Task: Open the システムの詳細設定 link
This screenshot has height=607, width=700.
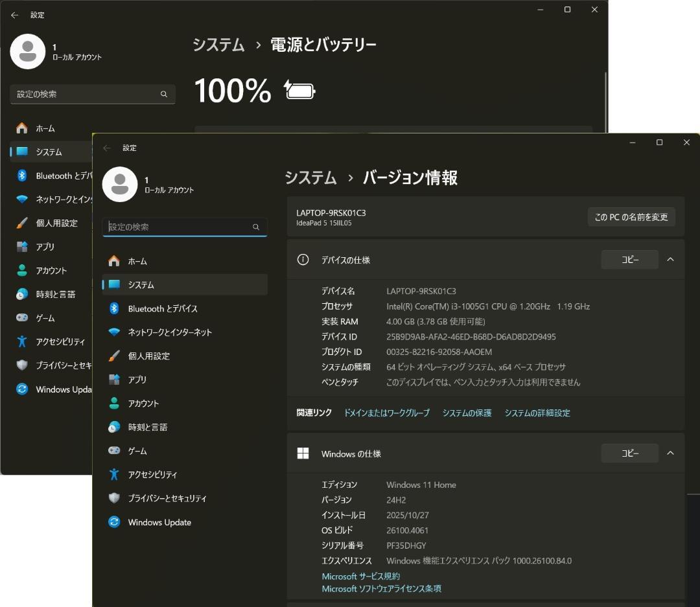Action: coord(537,412)
